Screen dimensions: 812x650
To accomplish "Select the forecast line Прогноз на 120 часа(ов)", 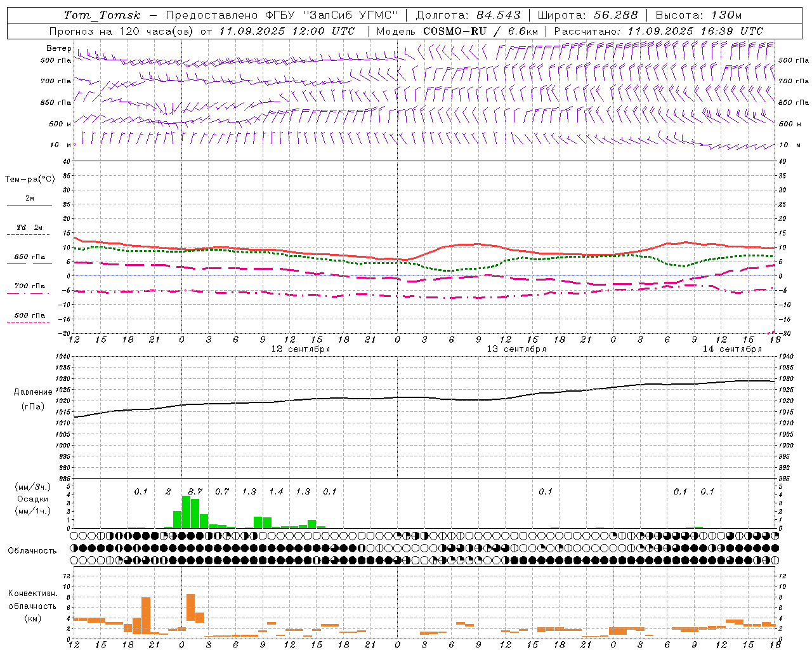I will coord(122,31).
